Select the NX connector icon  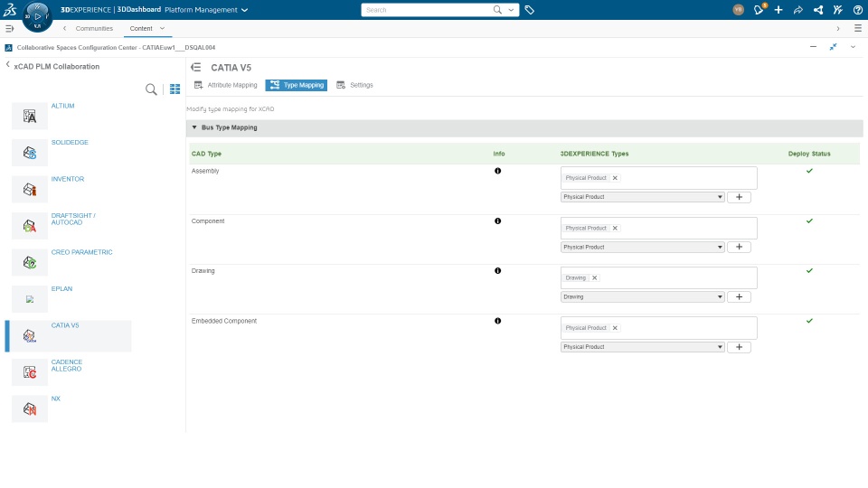pyautogui.click(x=30, y=408)
